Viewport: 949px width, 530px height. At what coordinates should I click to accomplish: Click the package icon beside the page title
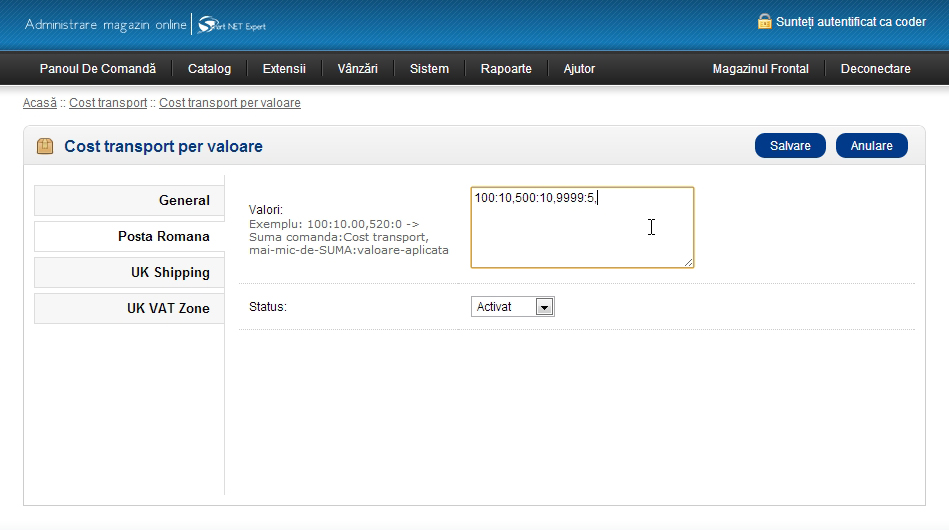coord(45,146)
